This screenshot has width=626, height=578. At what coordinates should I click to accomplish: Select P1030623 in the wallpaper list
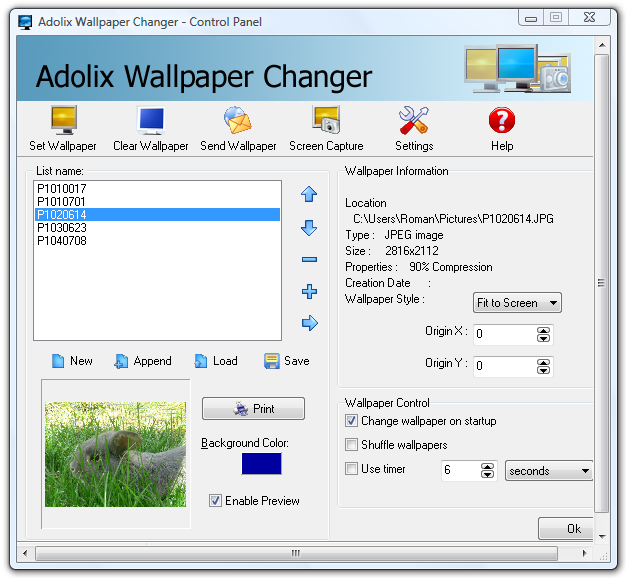[157, 228]
